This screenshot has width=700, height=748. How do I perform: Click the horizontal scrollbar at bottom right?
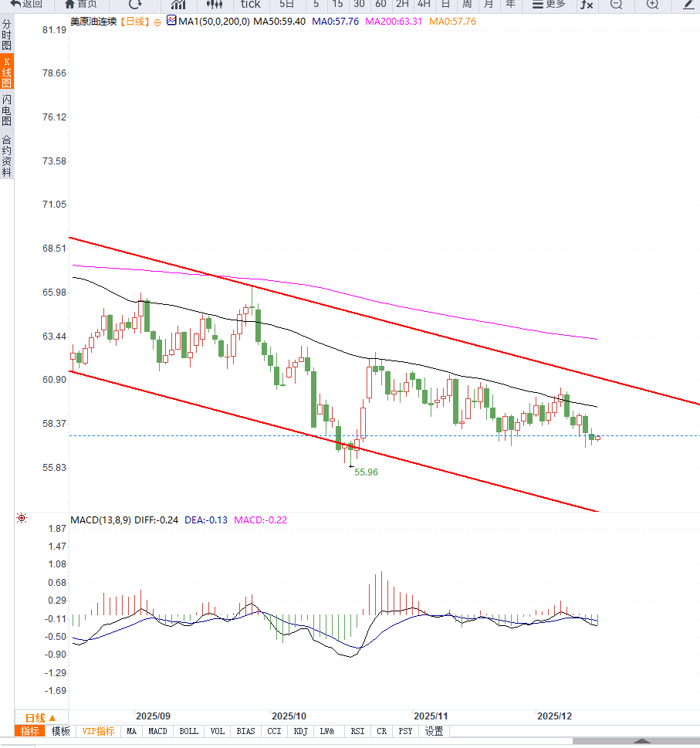(x=636, y=741)
